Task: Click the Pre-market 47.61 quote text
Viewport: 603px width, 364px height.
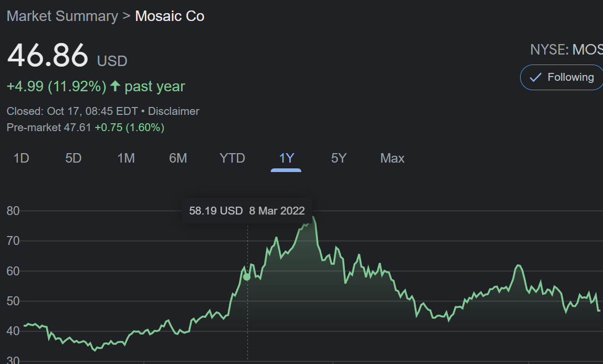Action: point(49,127)
